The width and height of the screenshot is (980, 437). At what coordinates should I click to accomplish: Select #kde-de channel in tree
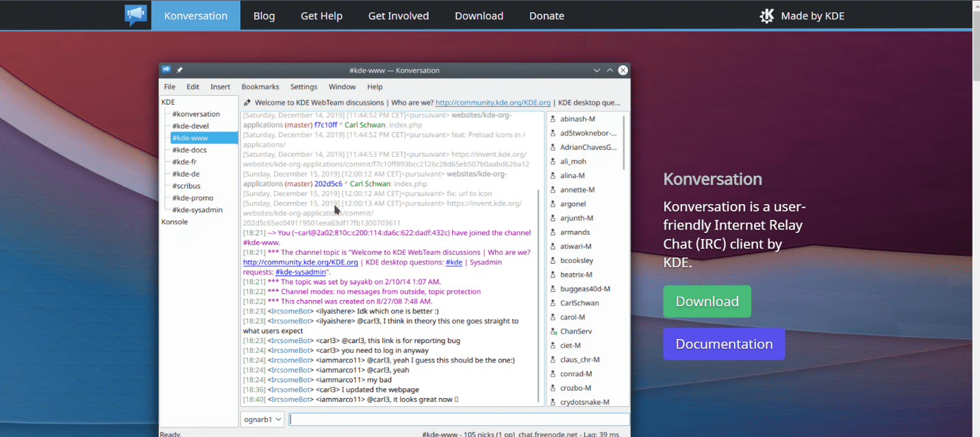tap(186, 174)
